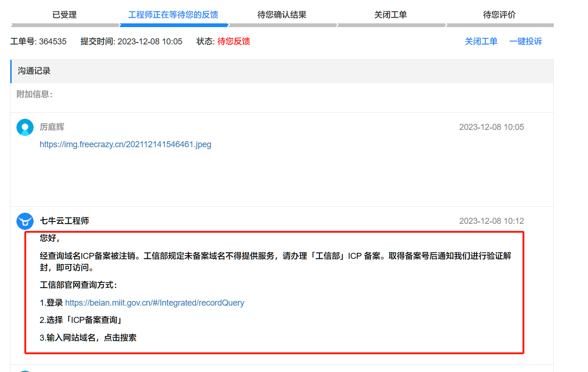Select the 工程师正在等待您的反馈 progress step
Screen dimensions: 588x372
coord(173,15)
